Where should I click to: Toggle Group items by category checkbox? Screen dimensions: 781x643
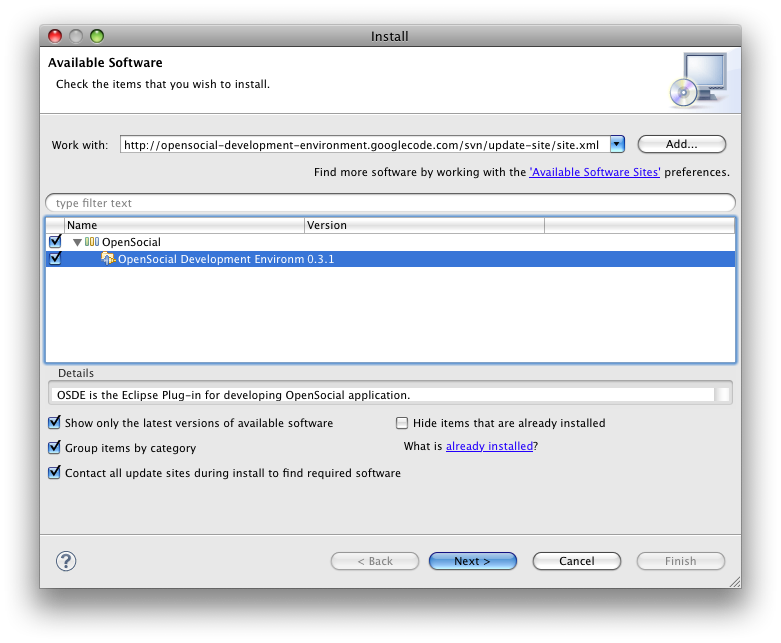(54, 448)
